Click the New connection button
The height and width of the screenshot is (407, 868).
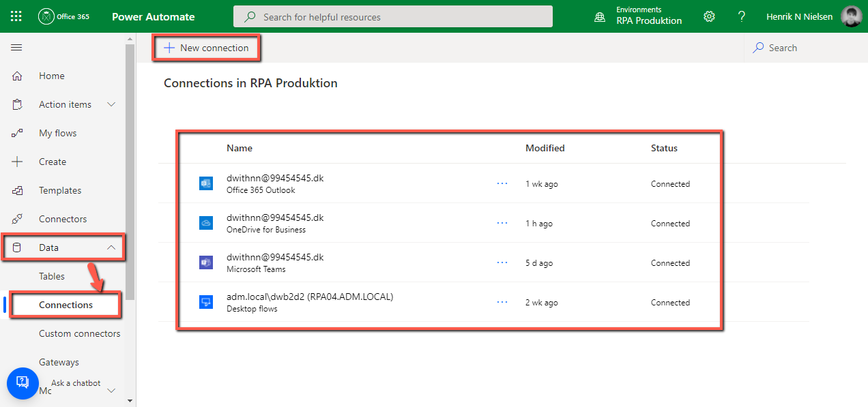206,48
